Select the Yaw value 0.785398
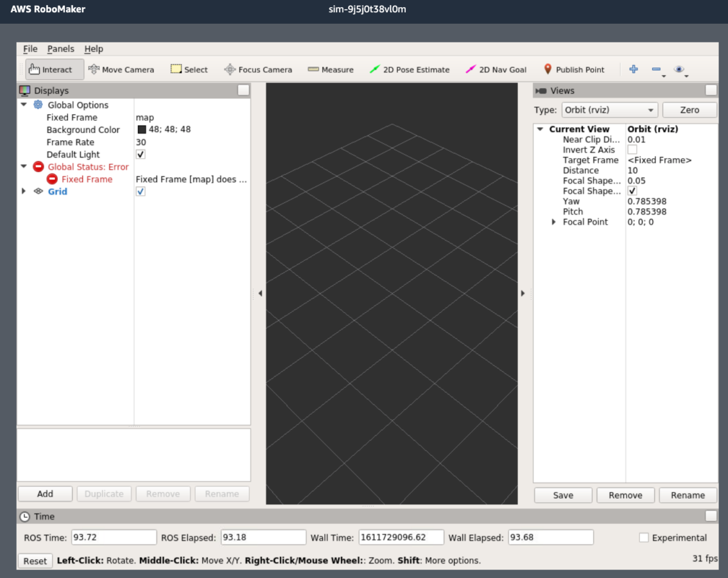Viewport: 728px width, 578px height. (x=646, y=201)
